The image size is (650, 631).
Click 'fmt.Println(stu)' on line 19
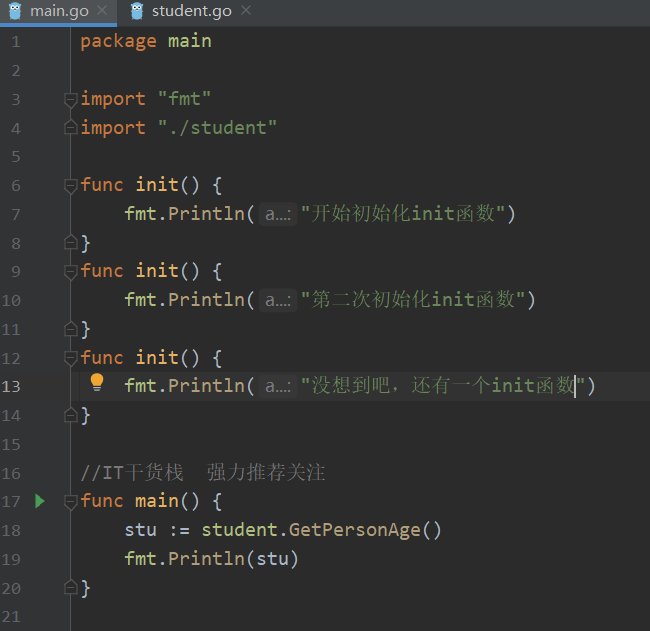(211, 559)
